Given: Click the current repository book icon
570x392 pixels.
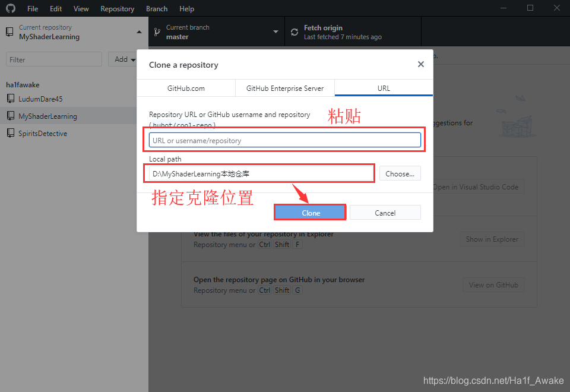Looking at the screenshot, I should (x=10, y=31).
